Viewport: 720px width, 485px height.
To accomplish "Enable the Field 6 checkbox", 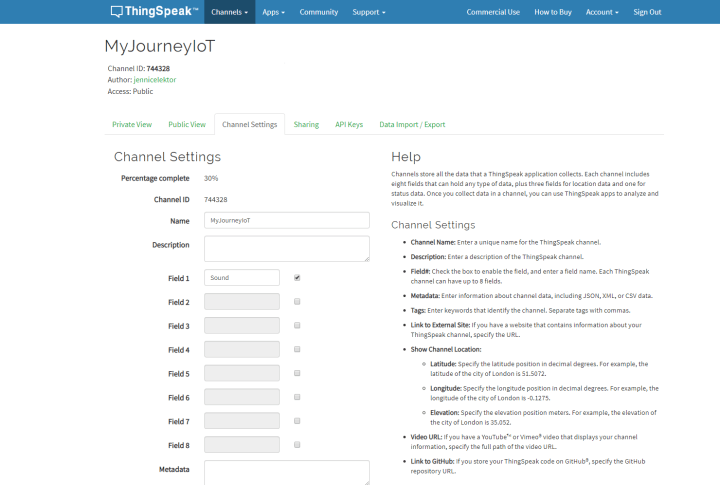I will [x=297, y=397].
